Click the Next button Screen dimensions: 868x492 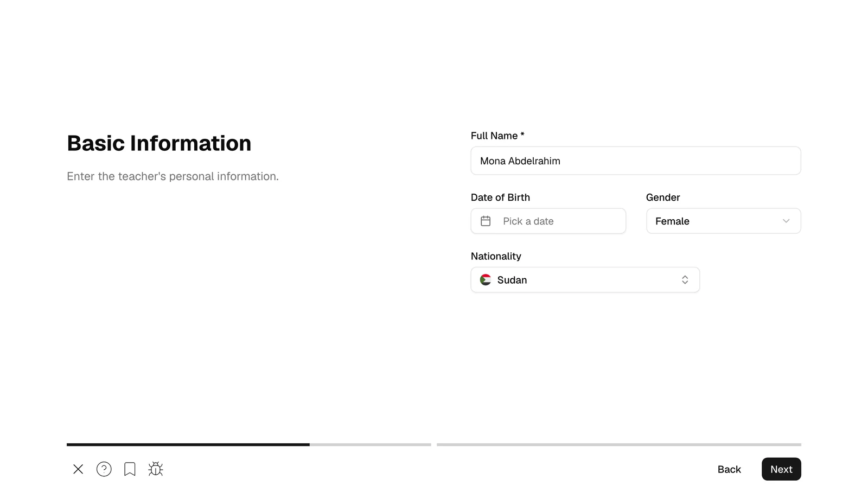click(781, 469)
